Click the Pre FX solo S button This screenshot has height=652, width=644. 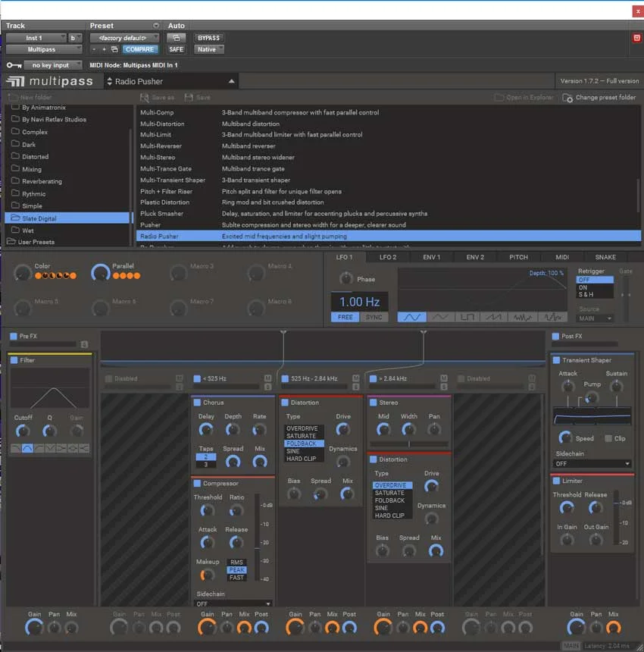[84, 344]
